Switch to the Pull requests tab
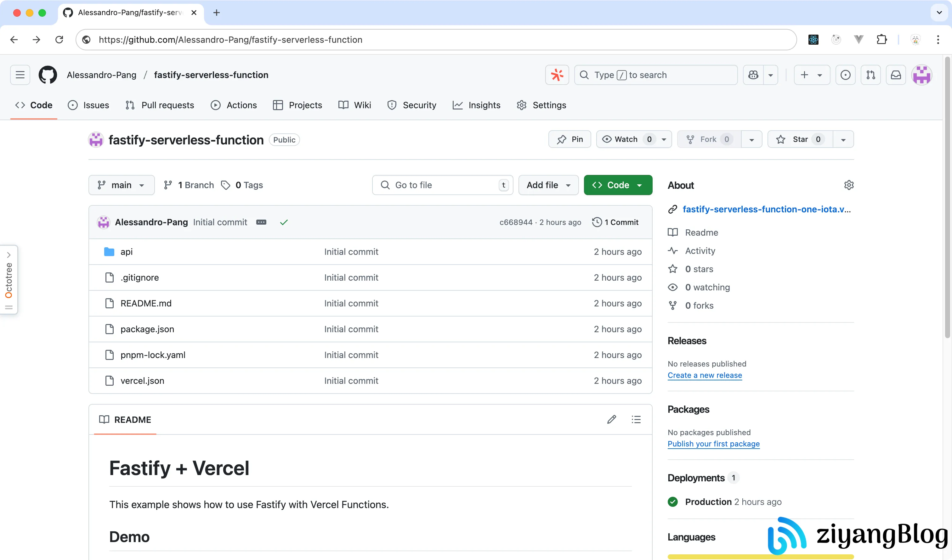952x560 pixels. tap(160, 105)
